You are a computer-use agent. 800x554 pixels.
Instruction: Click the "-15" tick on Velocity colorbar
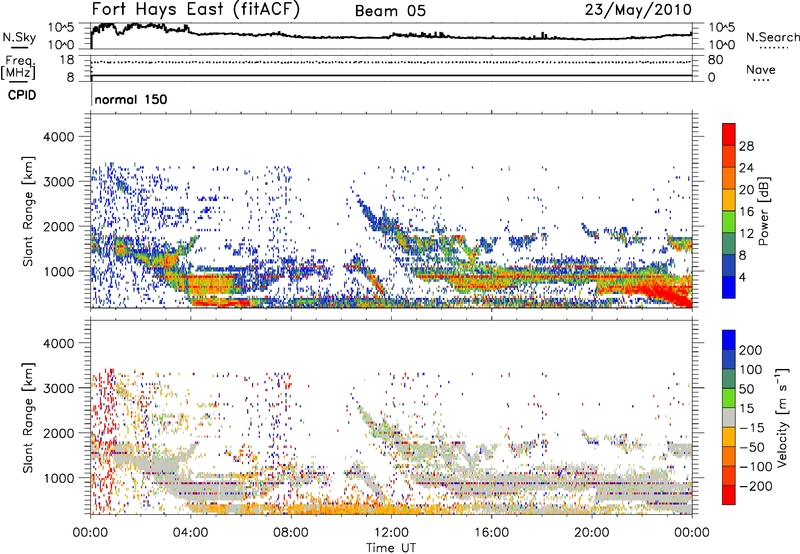click(752, 428)
